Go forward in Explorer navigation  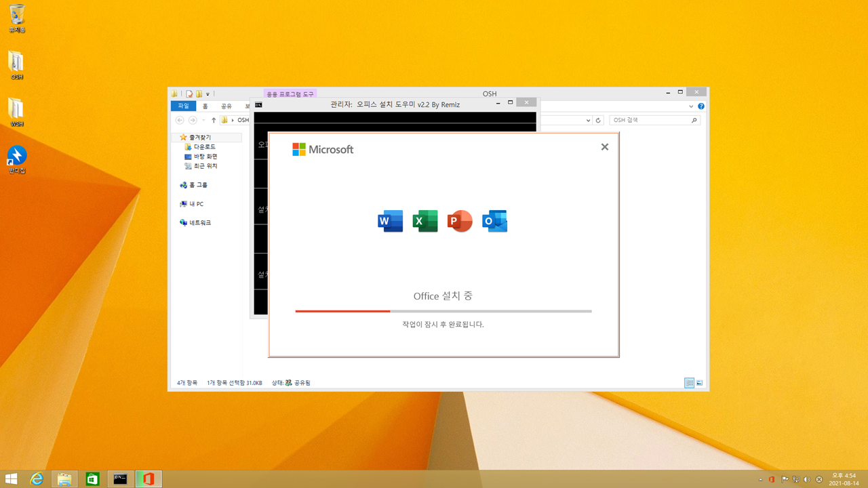pos(193,120)
